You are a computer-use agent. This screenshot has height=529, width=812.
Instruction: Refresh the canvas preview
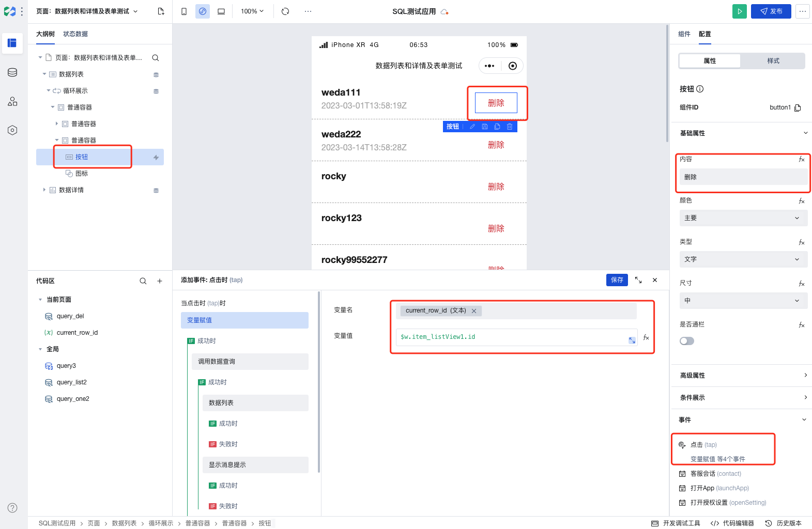click(x=285, y=11)
